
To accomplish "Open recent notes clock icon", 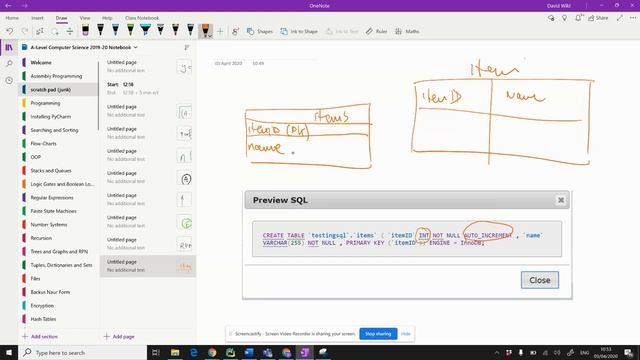I will (x=9, y=80).
